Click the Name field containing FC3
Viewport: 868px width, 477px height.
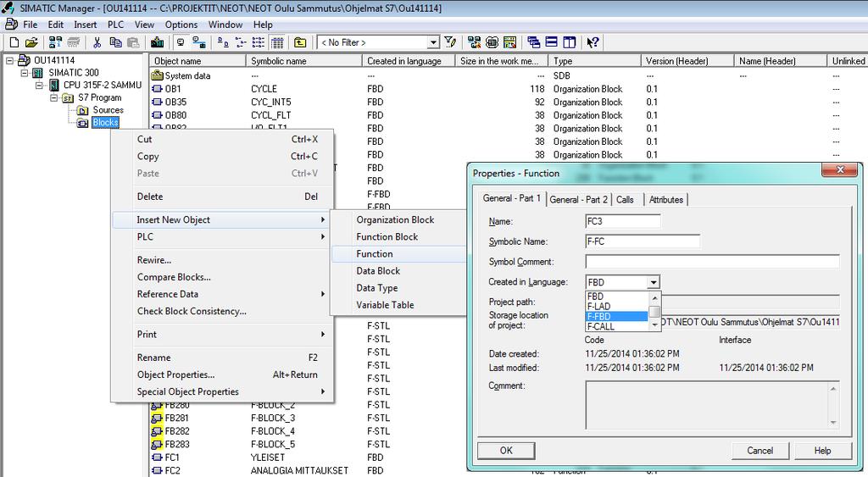[623, 221]
